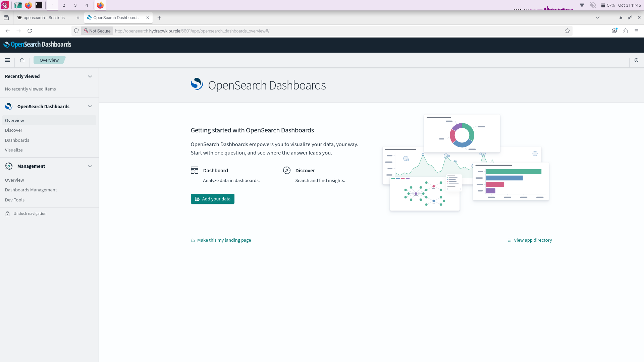Collapse the Management nav group

pos(90,166)
